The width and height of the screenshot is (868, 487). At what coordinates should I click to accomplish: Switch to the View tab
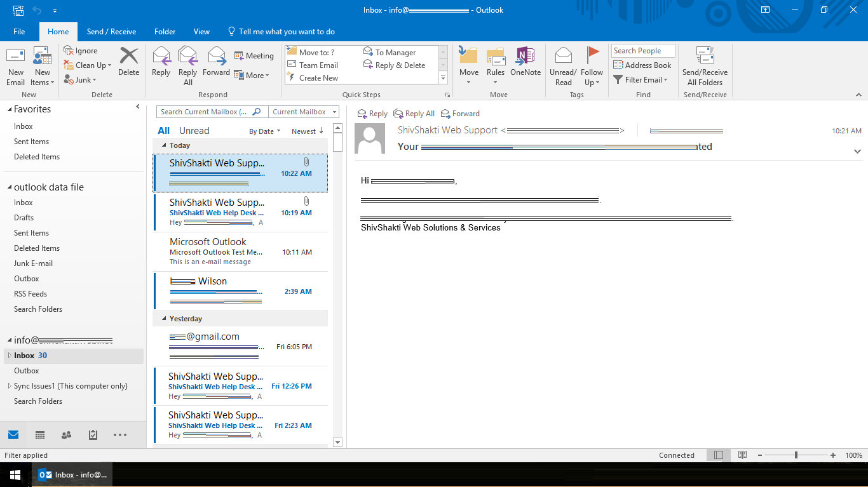[x=201, y=31]
